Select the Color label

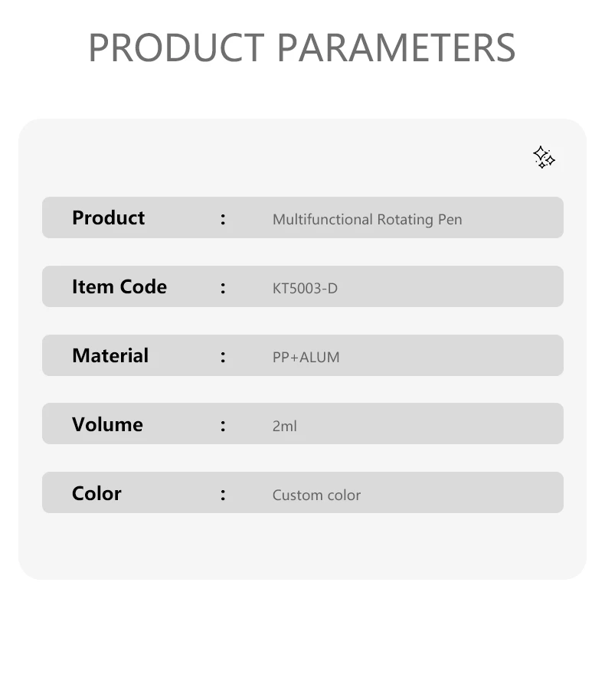click(x=96, y=493)
